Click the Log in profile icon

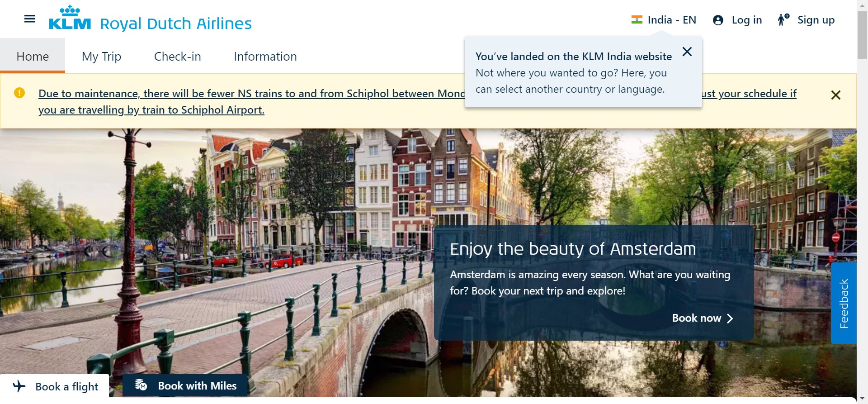point(718,20)
